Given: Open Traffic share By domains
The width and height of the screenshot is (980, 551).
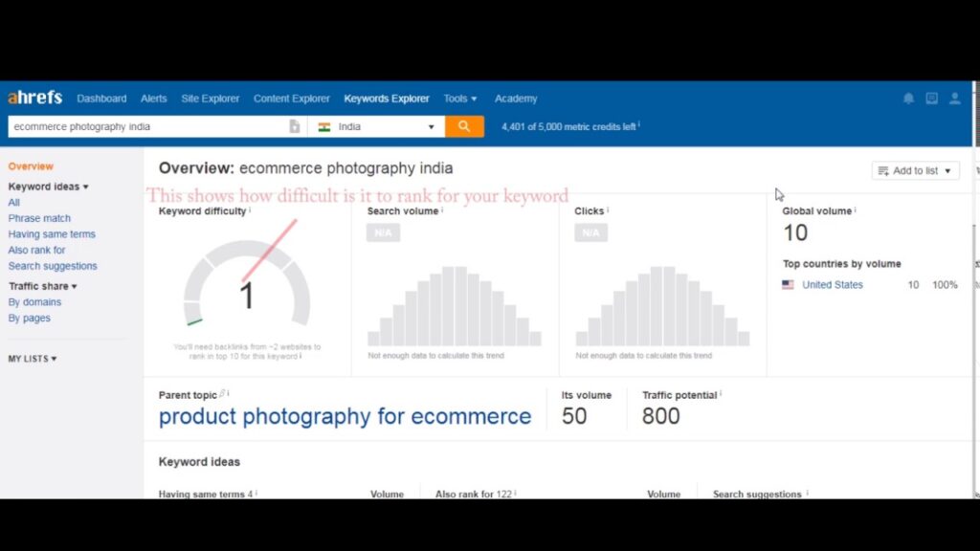Looking at the screenshot, I should (x=34, y=301).
